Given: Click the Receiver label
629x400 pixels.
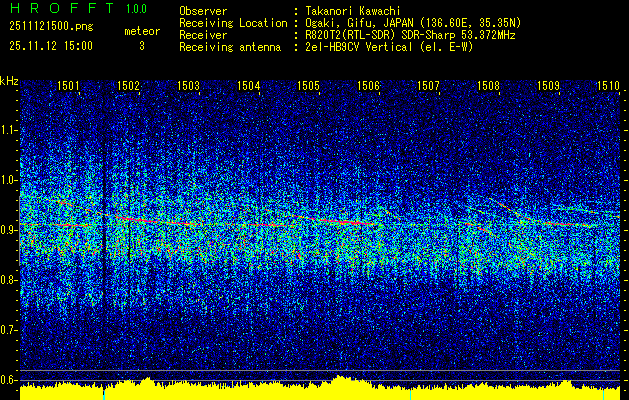Looking at the screenshot, I should click(x=203, y=35).
